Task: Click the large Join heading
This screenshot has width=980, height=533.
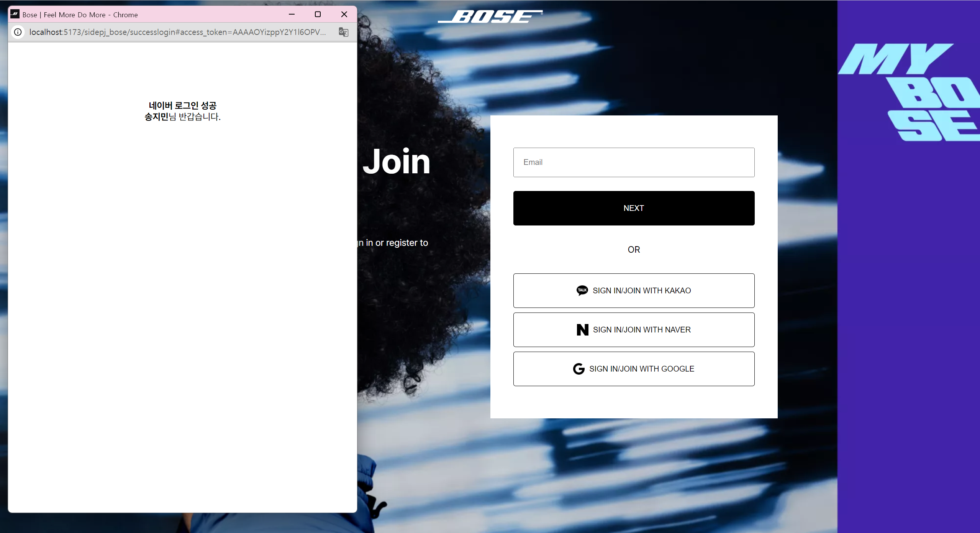Action: pos(396,162)
